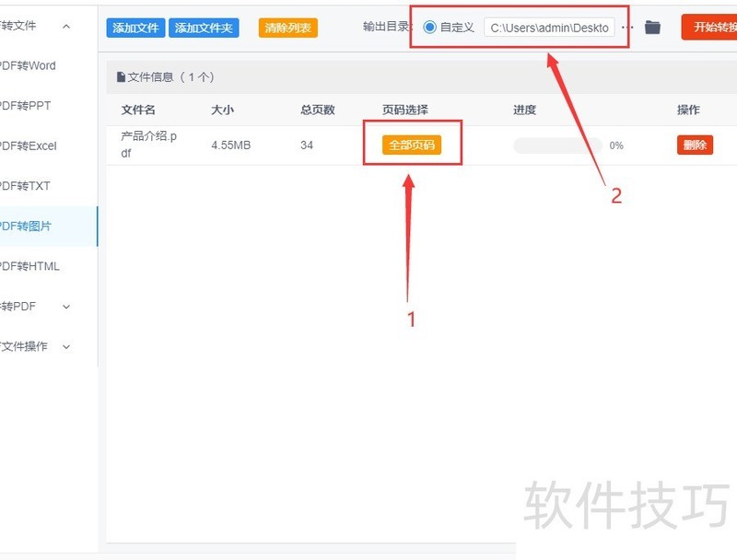Click the 大小 column header
Viewport: 737px width, 560px height.
[222, 110]
